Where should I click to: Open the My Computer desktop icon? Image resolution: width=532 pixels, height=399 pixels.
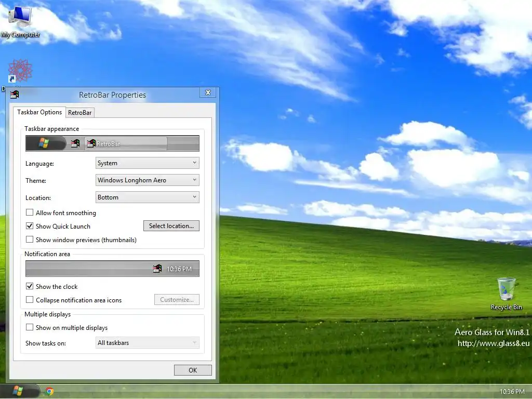click(x=20, y=21)
